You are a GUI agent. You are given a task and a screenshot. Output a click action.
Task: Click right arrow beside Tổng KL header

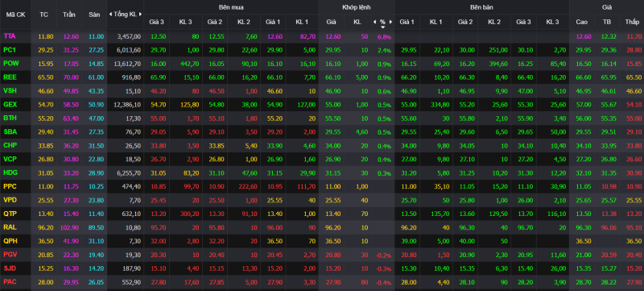tap(140, 14)
